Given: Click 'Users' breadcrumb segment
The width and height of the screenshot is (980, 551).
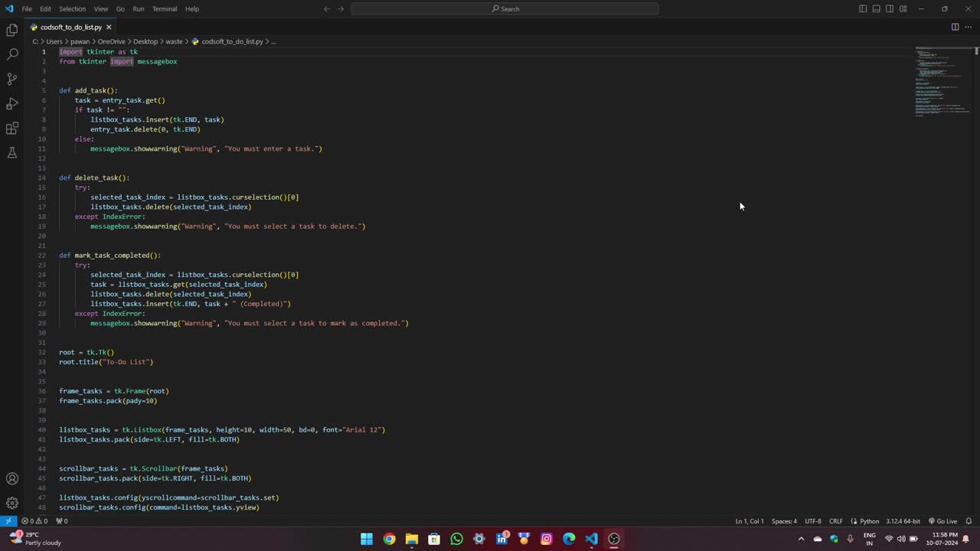Looking at the screenshot, I should click(54, 41).
